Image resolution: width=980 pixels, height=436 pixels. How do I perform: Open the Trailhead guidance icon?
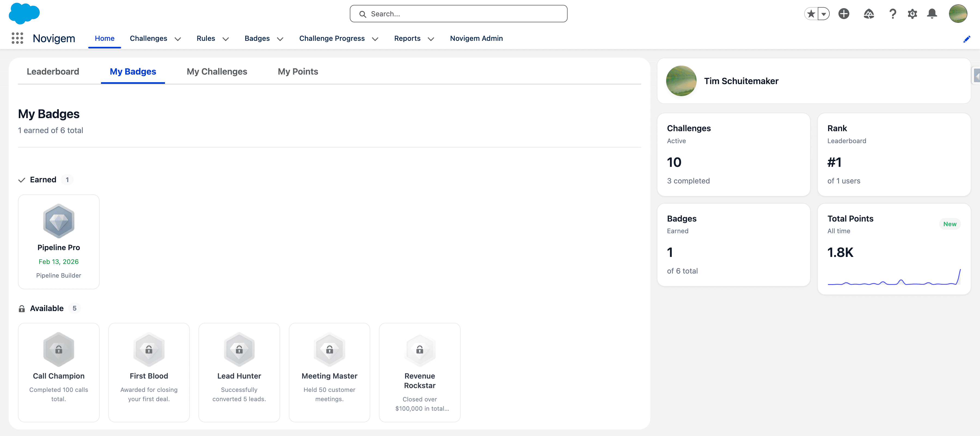869,14
